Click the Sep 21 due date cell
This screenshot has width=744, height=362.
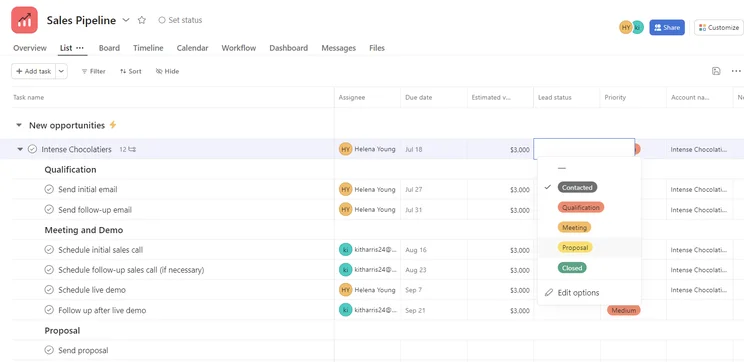coord(434,310)
